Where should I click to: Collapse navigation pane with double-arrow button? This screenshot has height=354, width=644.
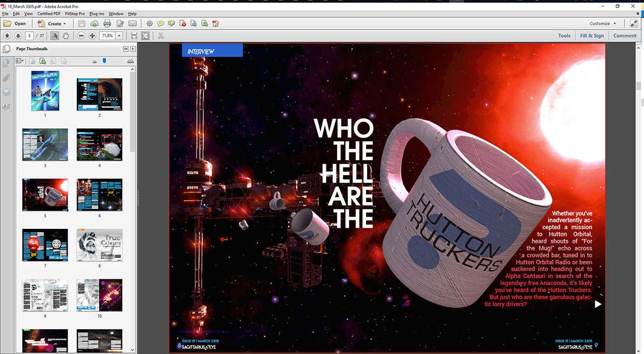click(126, 49)
